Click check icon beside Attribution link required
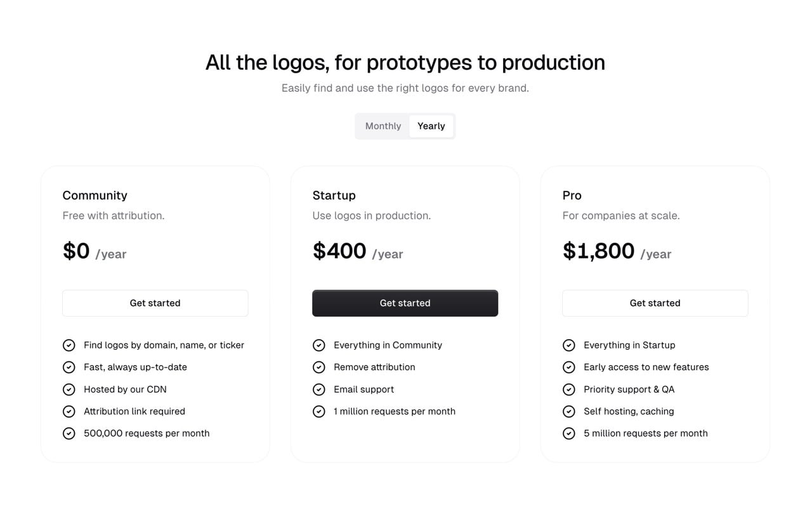Viewport: 812px width, 521px height. (69, 412)
